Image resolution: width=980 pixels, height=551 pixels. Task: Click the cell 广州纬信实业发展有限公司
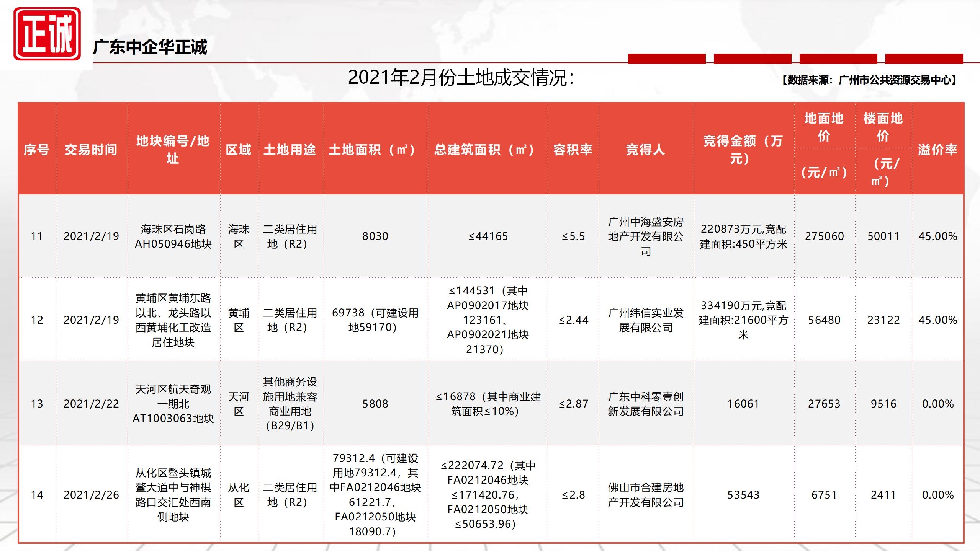(x=646, y=320)
